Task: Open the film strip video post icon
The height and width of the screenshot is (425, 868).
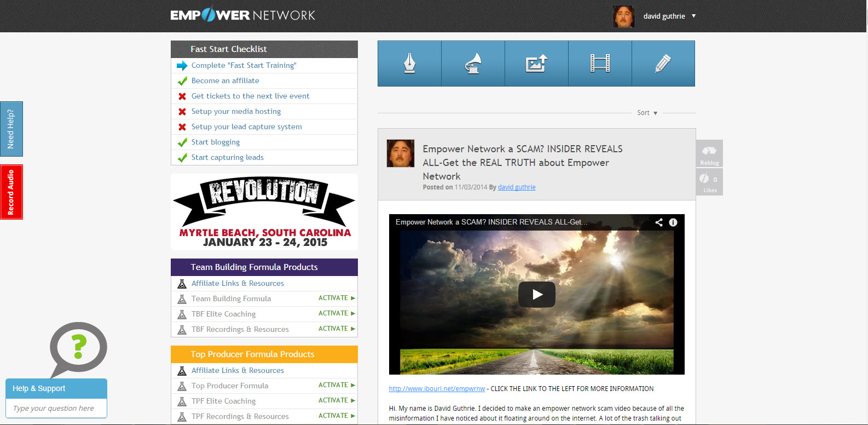Action: [600, 64]
